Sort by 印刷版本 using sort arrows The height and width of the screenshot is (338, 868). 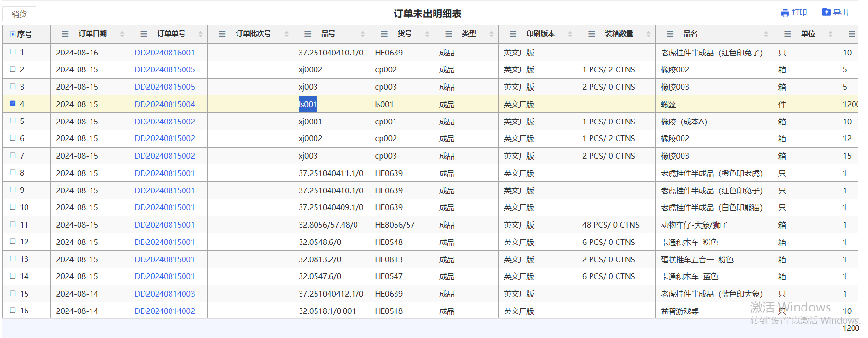pos(570,34)
